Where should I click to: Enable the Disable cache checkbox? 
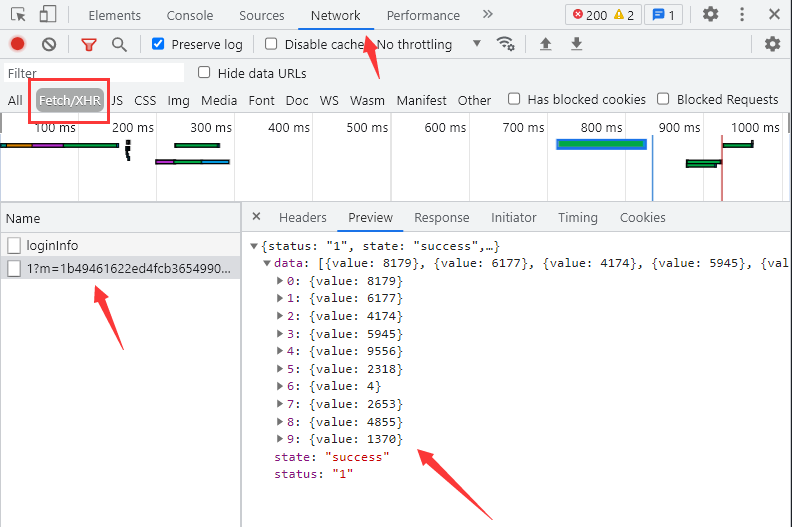[271, 44]
